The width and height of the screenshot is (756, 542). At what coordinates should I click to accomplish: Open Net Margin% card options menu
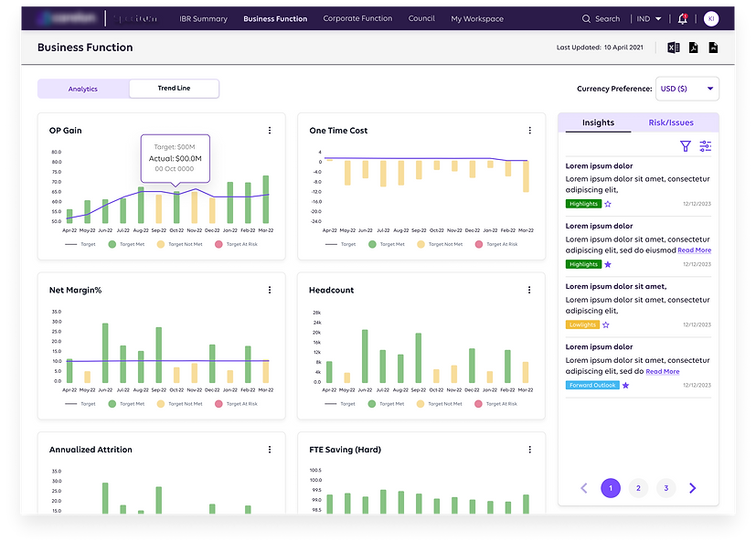tap(270, 290)
